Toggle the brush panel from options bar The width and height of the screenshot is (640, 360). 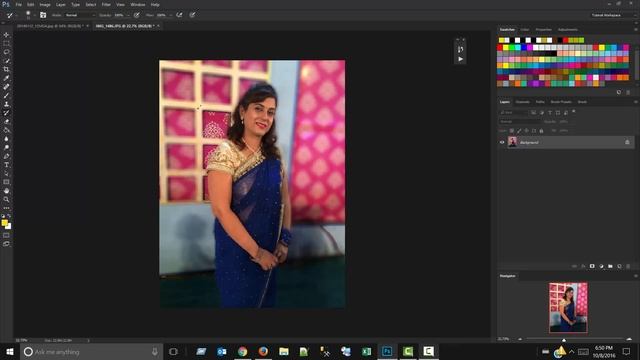[43, 15]
